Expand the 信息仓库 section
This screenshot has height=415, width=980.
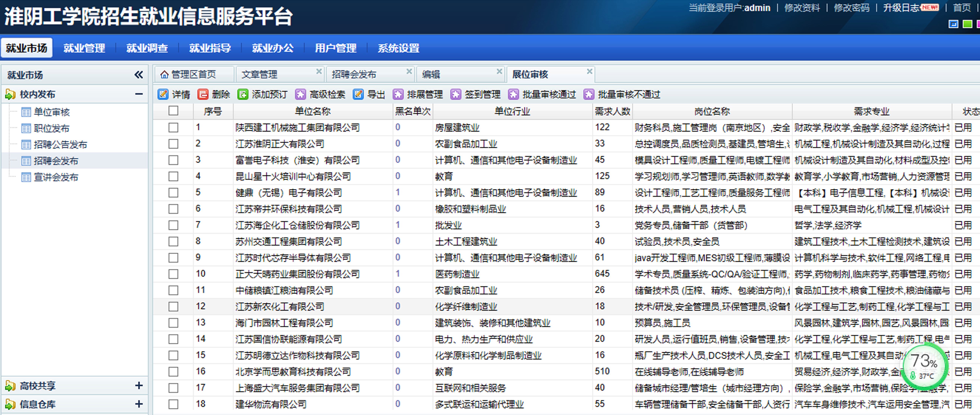pos(139,404)
